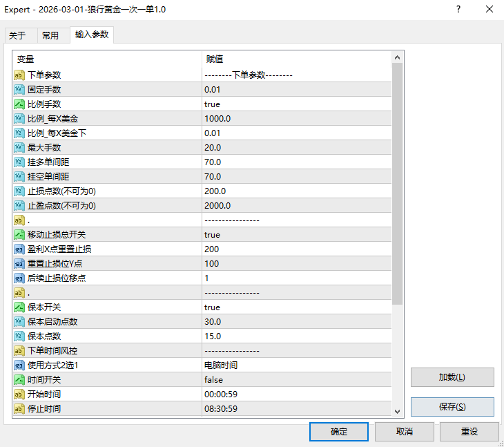Click the icon next to 挂空单间距
This screenshot has height=447, width=504.
click(19, 176)
